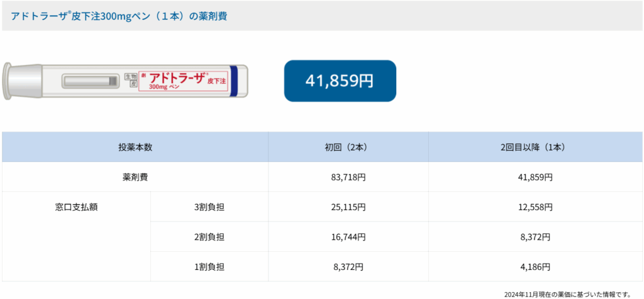Click the 窓口支払額 row label
The width and height of the screenshot is (644, 299).
pos(76,207)
